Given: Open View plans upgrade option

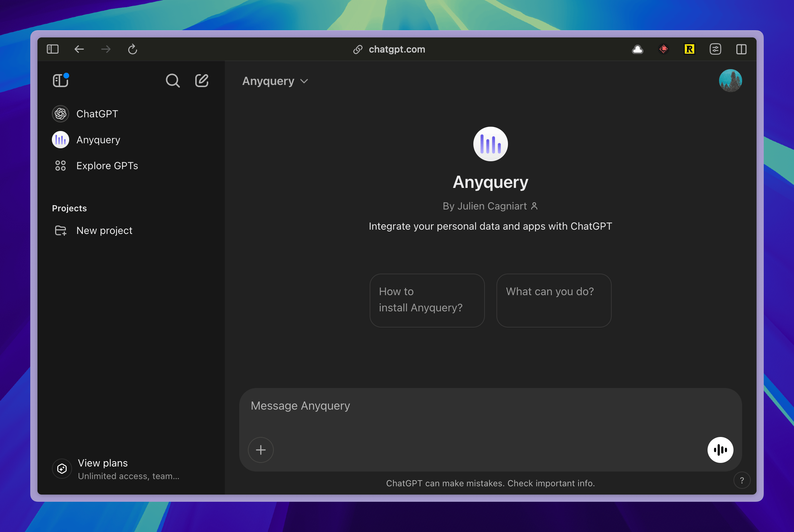Looking at the screenshot, I should click(131, 469).
